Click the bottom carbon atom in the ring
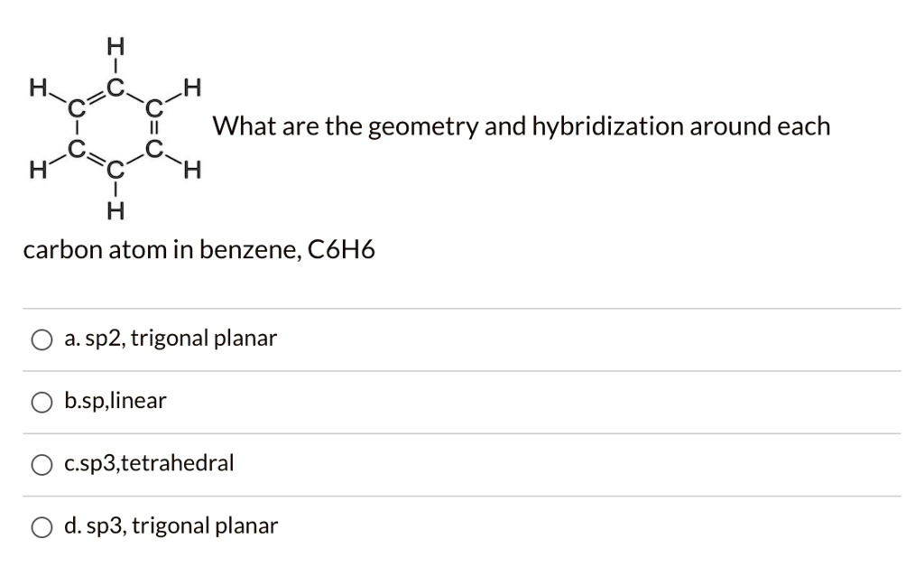Viewport: 924px width, 576px height. [114, 169]
